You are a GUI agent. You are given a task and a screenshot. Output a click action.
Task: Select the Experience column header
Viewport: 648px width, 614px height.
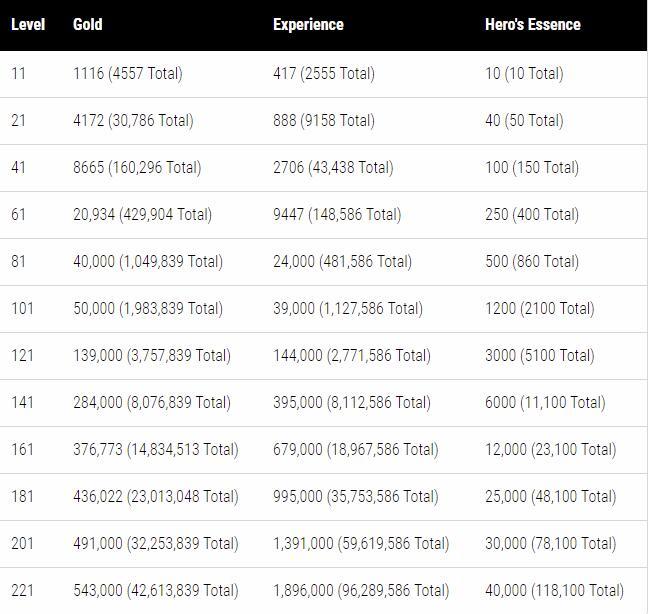(x=308, y=24)
